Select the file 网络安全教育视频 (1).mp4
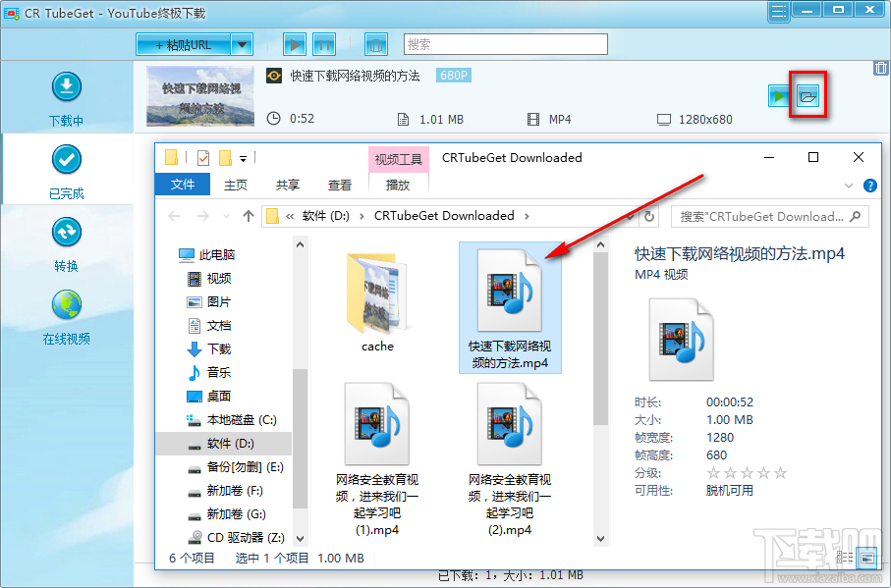 click(x=377, y=459)
